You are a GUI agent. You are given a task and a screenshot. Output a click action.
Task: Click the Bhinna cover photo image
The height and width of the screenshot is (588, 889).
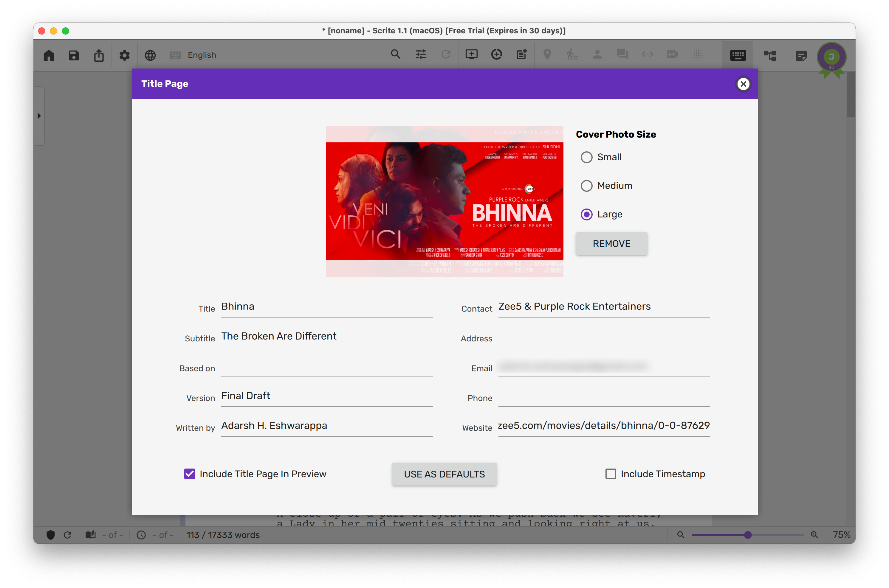[444, 201]
